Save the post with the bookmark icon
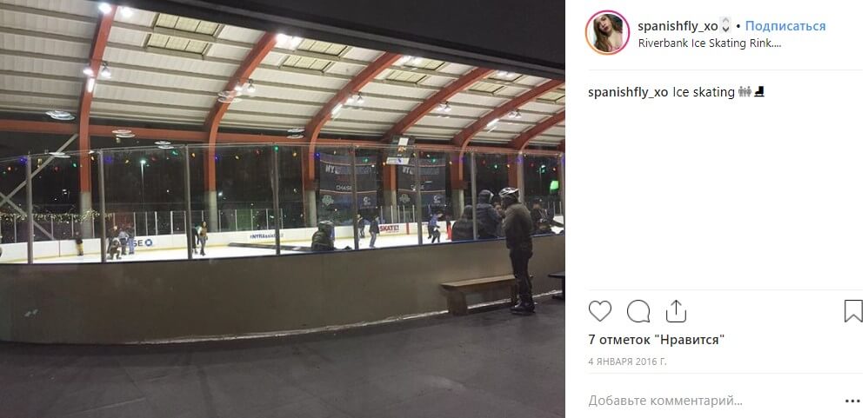Screen dimensions: 868x418 click(853, 311)
